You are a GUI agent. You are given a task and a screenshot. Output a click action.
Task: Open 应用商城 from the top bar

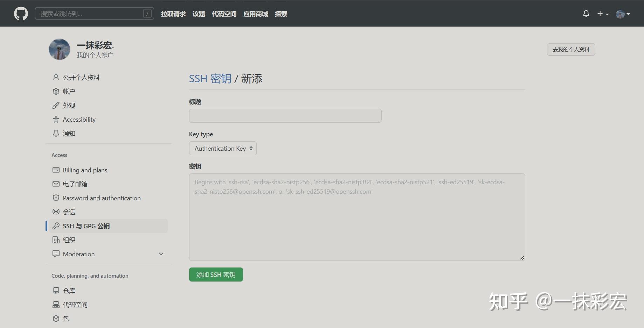coord(255,14)
